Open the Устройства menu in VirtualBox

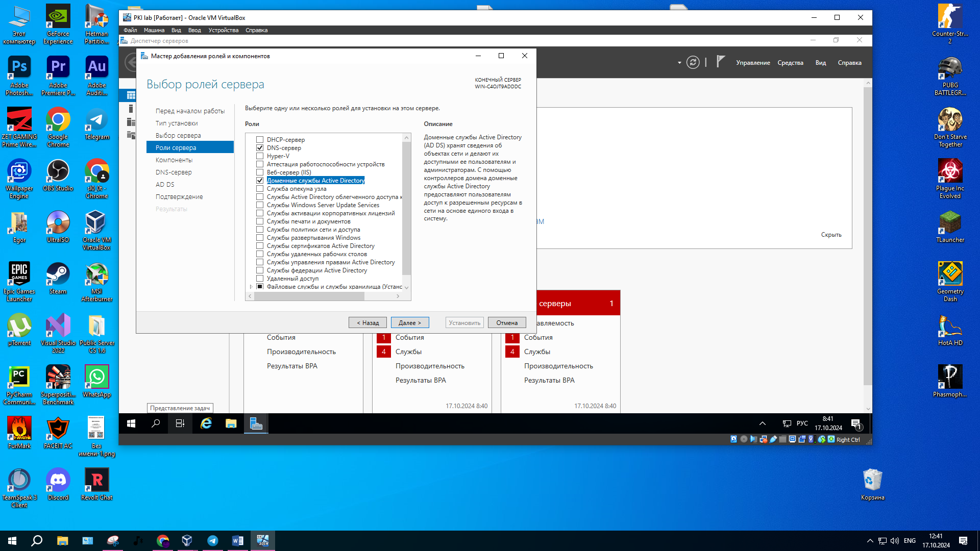coord(224,30)
